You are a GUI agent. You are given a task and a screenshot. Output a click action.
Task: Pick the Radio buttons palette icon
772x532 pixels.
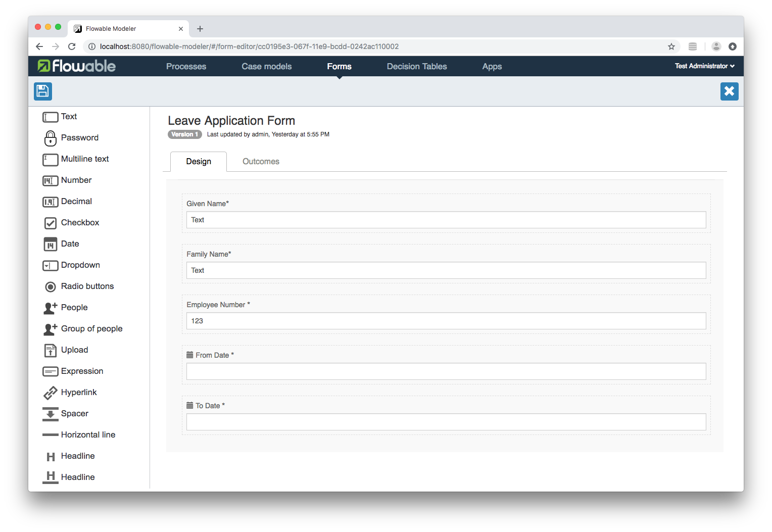coord(51,287)
